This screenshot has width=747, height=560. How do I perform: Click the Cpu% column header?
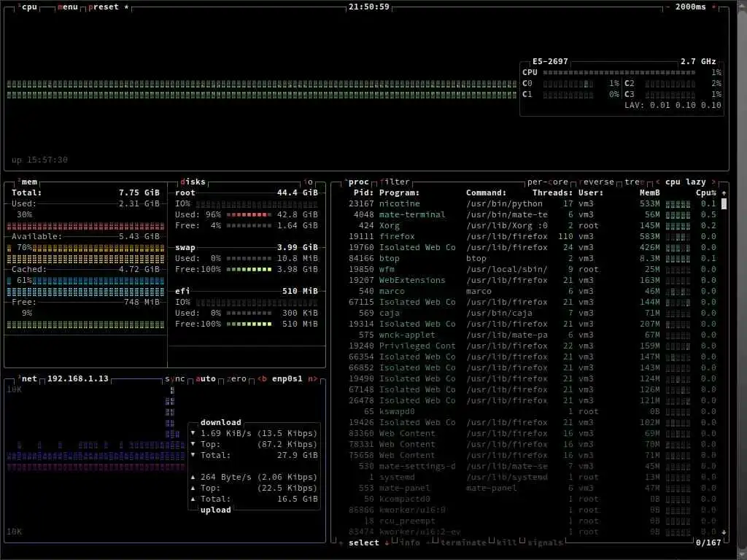pos(706,192)
